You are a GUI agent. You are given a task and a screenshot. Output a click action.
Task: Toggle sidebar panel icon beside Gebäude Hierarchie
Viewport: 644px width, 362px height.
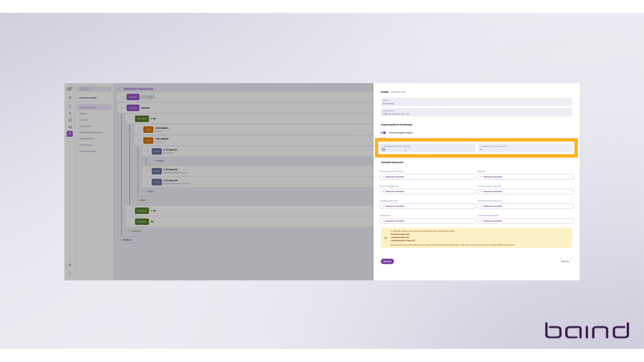[x=120, y=89]
